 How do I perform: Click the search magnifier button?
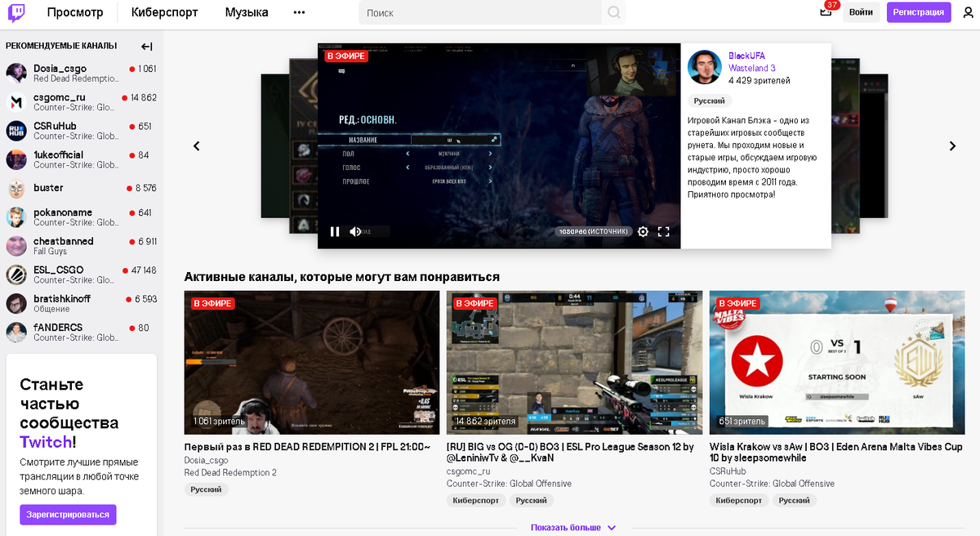tap(614, 12)
